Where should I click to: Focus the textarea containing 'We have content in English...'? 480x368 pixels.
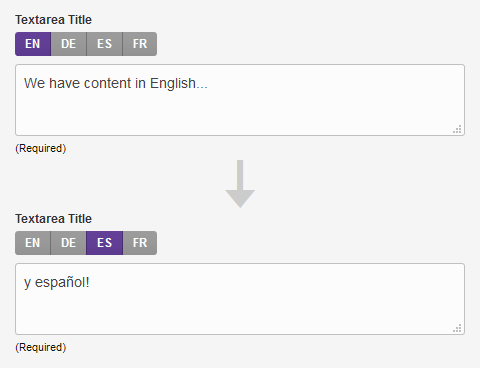tap(240, 100)
